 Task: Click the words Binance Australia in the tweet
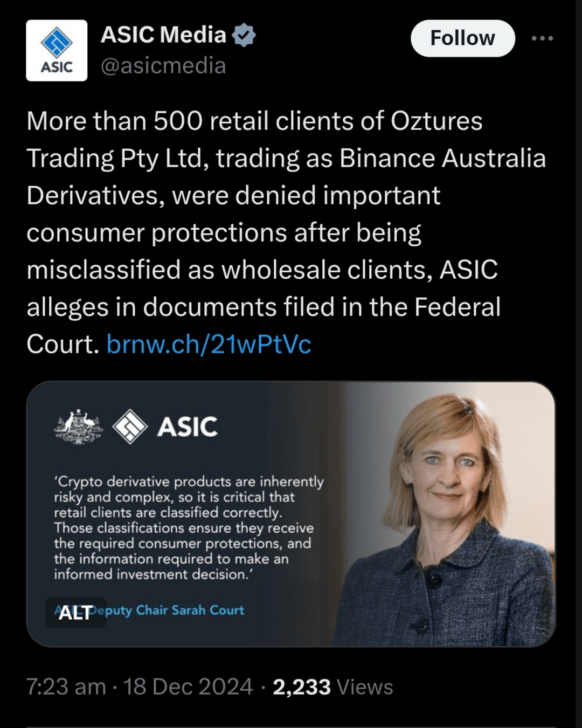tap(442, 159)
